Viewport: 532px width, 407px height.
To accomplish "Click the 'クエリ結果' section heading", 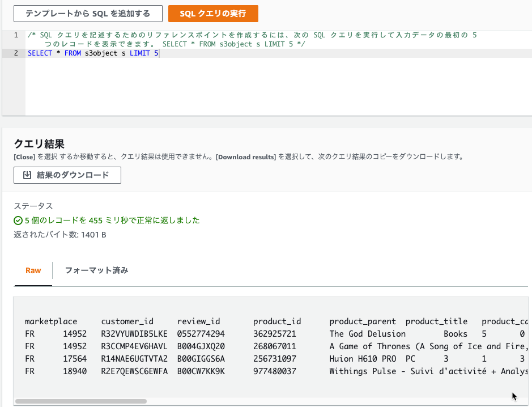I will tap(39, 144).
